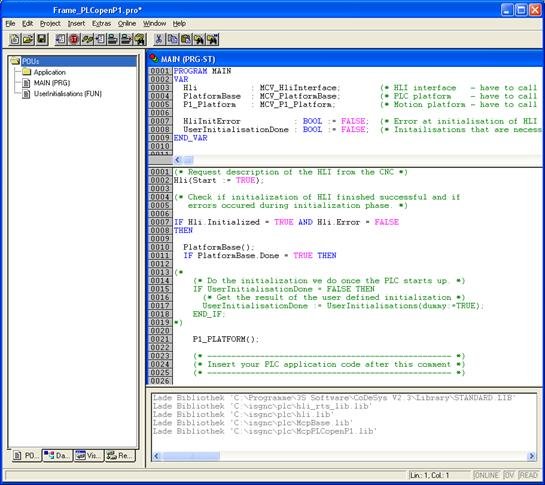This screenshot has height=485, width=545.
Task: Click the message window horizontal scroll thumb
Action: 191,456
